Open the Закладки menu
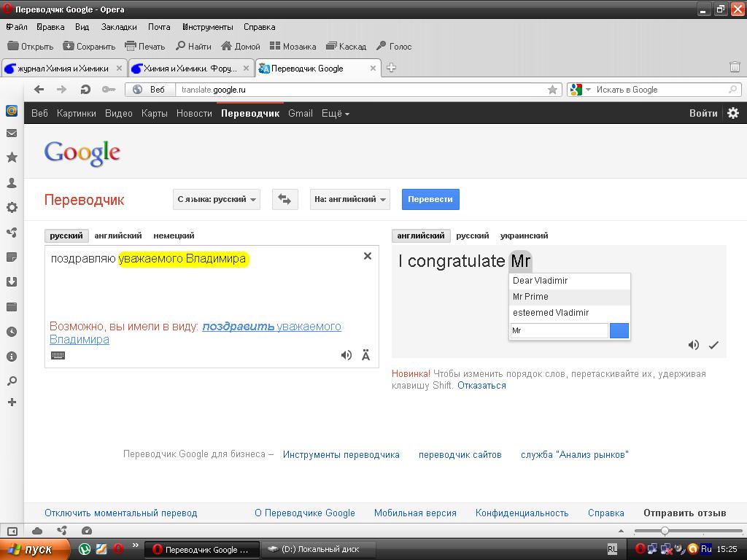 pyautogui.click(x=119, y=27)
